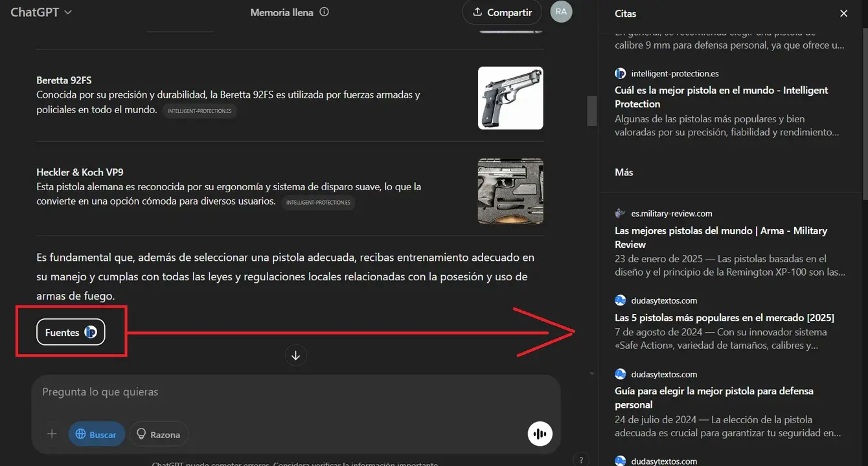
Task: Open Las mejores pistolas del mundo link
Action: [721, 238]
